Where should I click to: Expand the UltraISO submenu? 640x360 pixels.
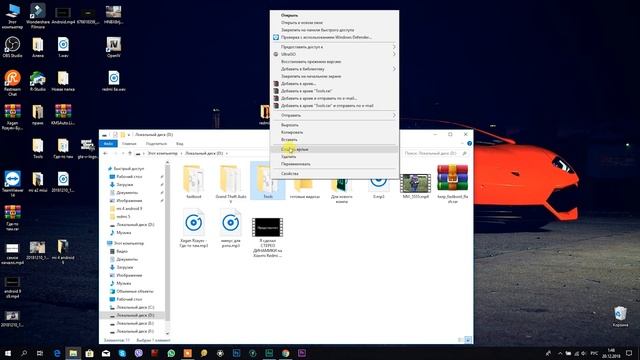coord(335,54)
